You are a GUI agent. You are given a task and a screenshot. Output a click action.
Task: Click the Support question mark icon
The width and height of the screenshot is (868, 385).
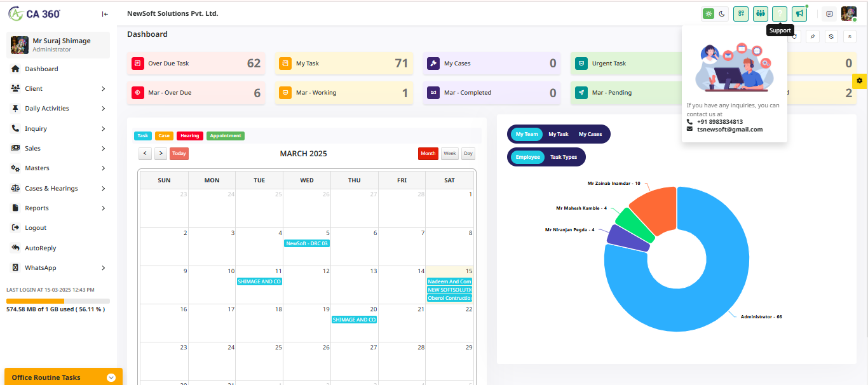tap(780, 14)
